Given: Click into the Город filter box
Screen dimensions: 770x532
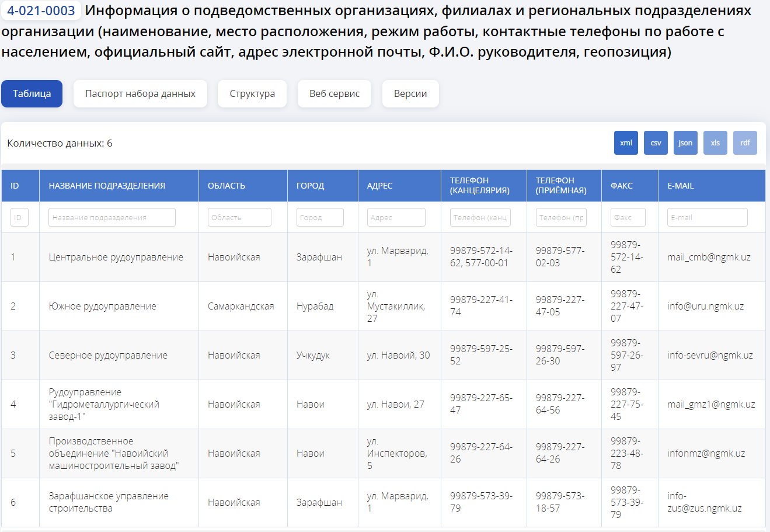Looking at the screenshot, I should 320,217.
